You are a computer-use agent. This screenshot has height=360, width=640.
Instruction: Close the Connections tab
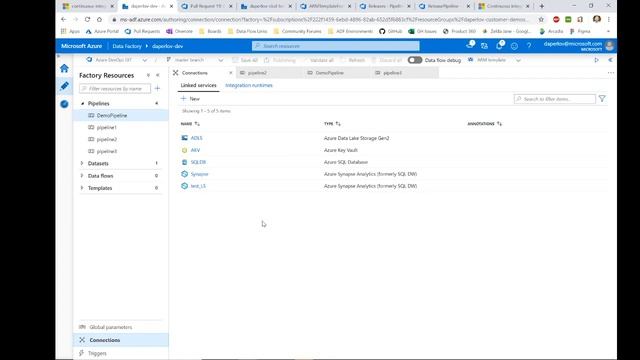[231, 73]
